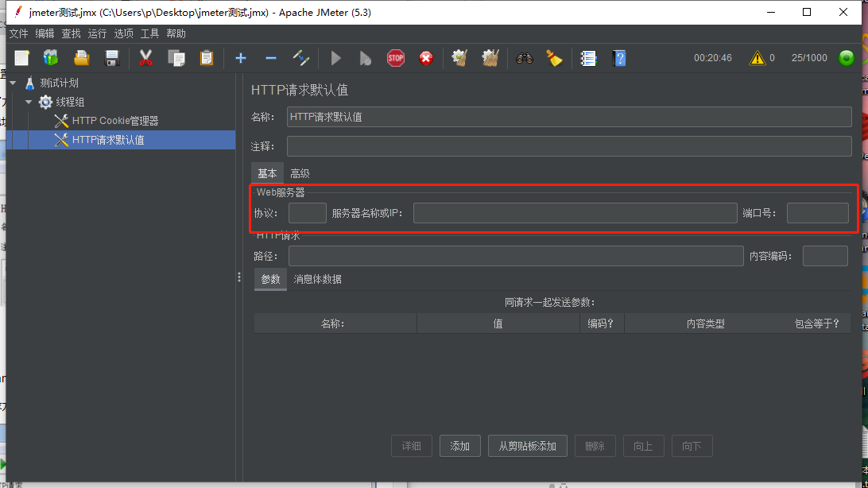Click the 协议 input field

pos(308,213)
